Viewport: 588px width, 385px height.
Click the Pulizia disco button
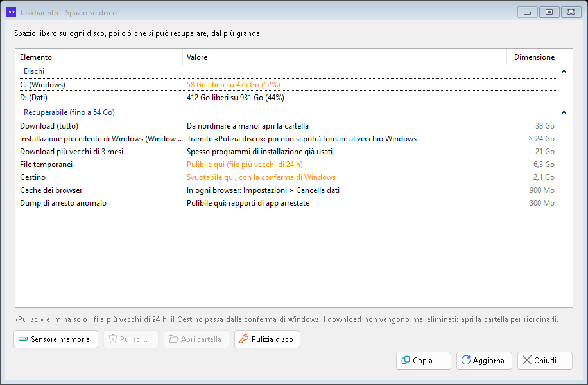click(267, 339)
